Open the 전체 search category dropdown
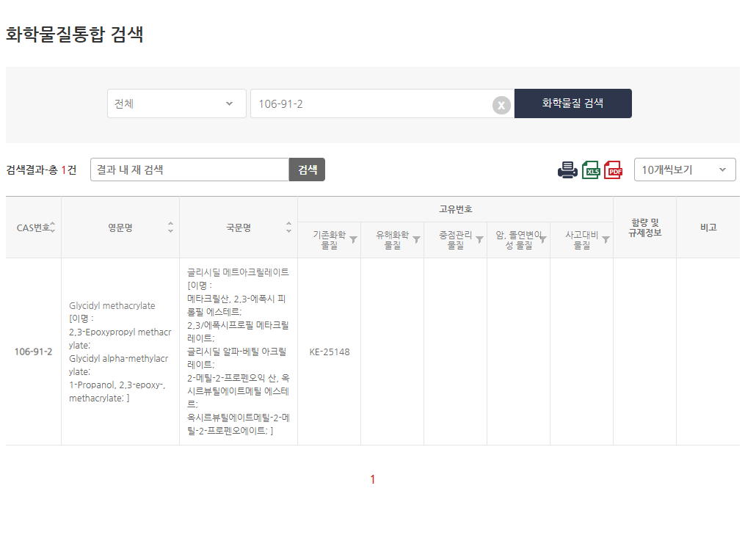Viewport: 756px width, 535px height. (x=176, y=103)
